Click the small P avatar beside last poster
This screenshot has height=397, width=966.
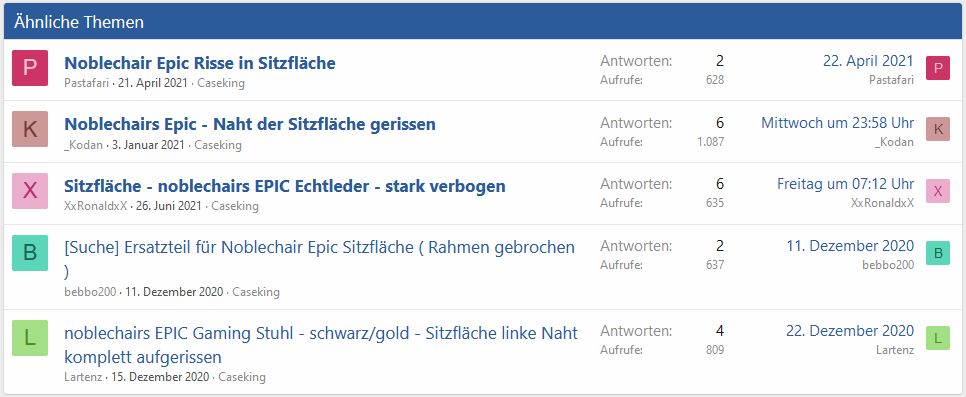coord(938,68)
